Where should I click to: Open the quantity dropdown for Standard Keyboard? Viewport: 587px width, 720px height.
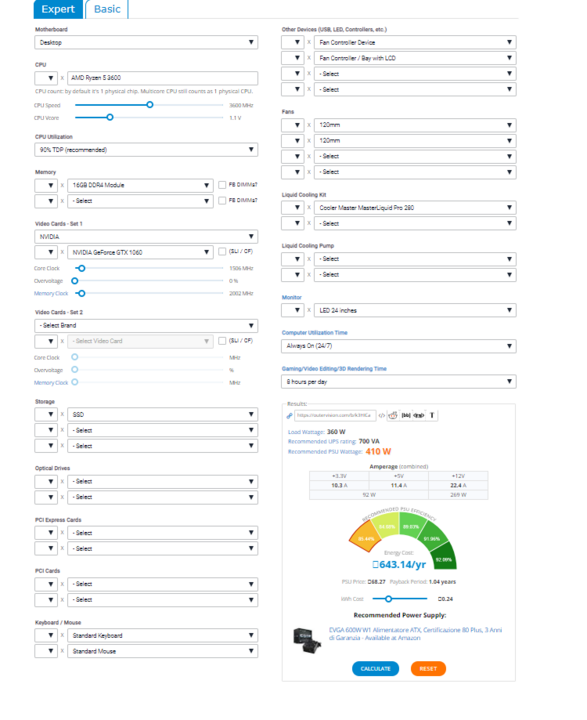coord(46,636)
